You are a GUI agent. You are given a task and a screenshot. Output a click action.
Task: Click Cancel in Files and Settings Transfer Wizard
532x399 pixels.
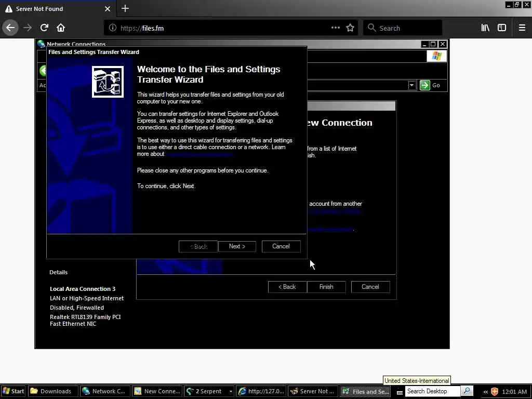pyautogui.click(x=281, y=246)
